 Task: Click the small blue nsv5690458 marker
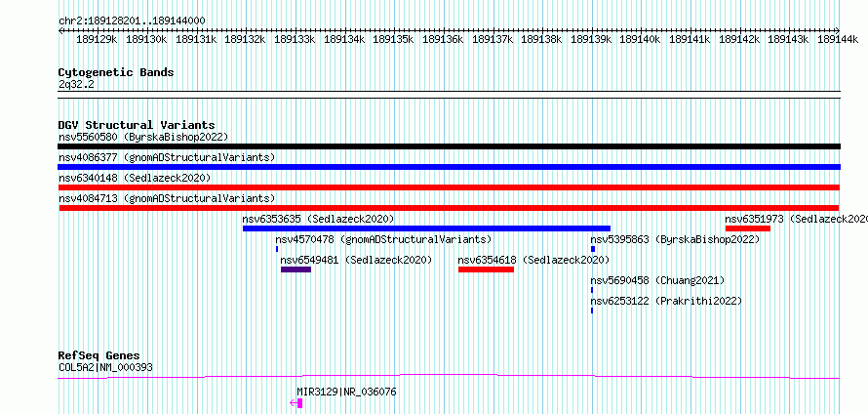592,290
